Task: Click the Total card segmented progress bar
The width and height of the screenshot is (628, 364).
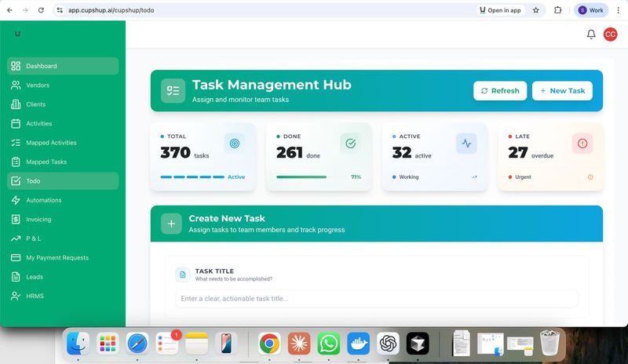Action: point(192,177)
